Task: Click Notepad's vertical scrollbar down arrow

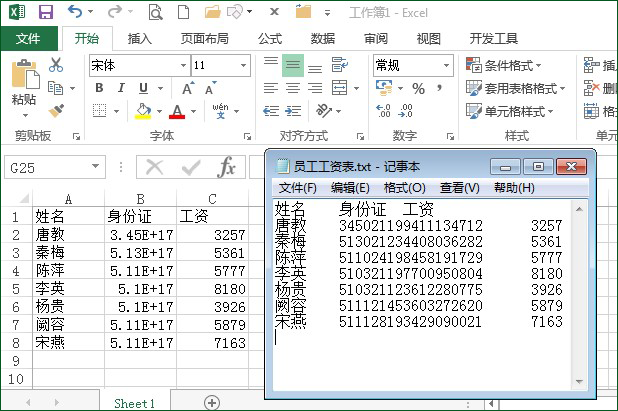Action: click(579, 381)
